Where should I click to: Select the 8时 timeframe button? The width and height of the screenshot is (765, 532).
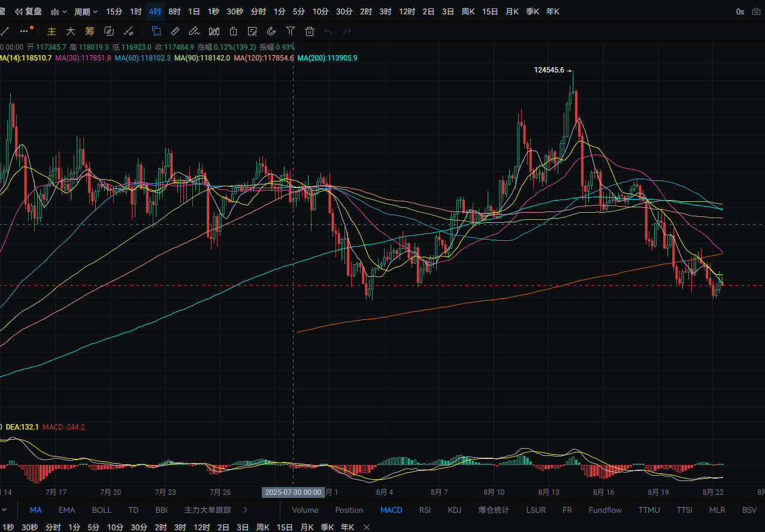point(175,11)
